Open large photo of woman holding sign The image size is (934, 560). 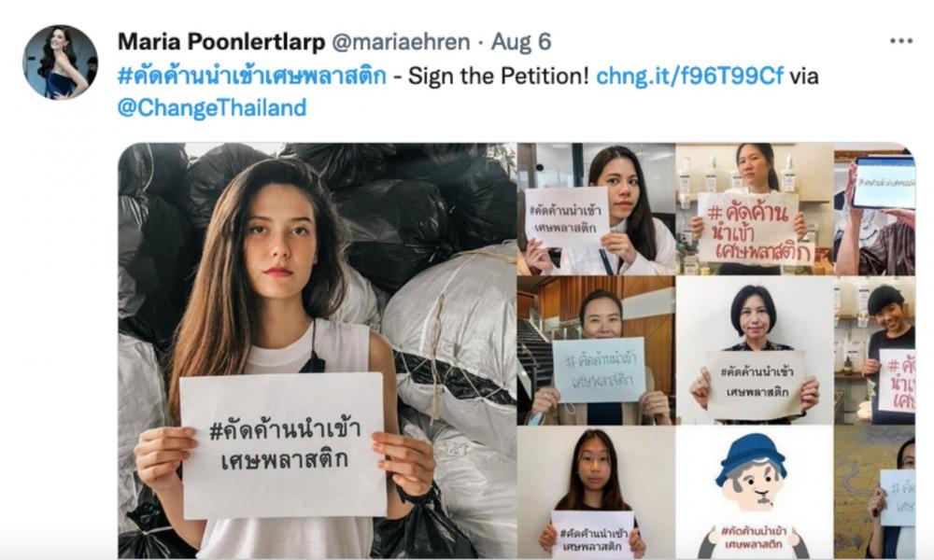point(318,351)
